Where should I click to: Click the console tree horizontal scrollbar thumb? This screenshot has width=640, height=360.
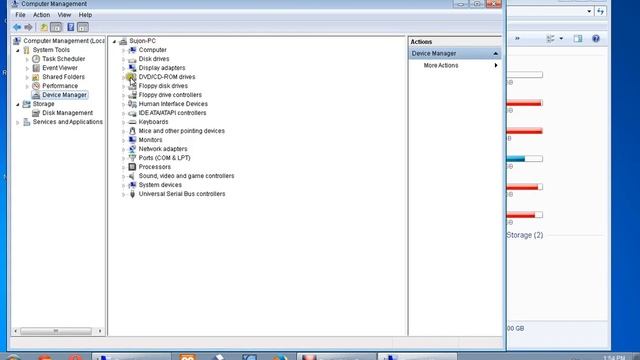(56, 331)
